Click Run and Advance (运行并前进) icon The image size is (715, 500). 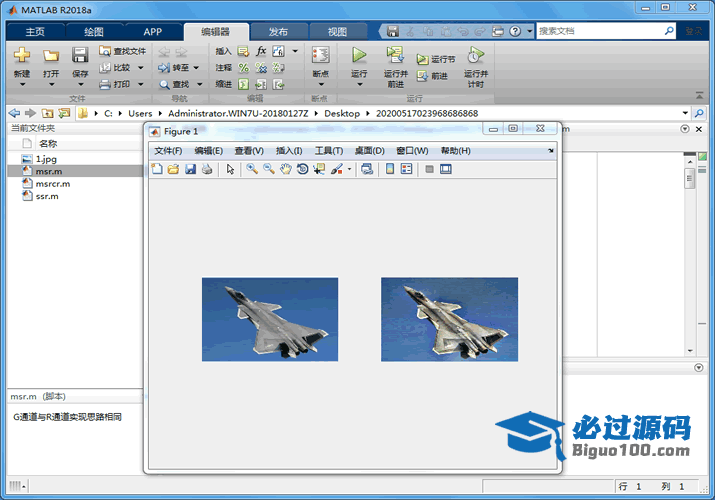click(x=395, y=55)
